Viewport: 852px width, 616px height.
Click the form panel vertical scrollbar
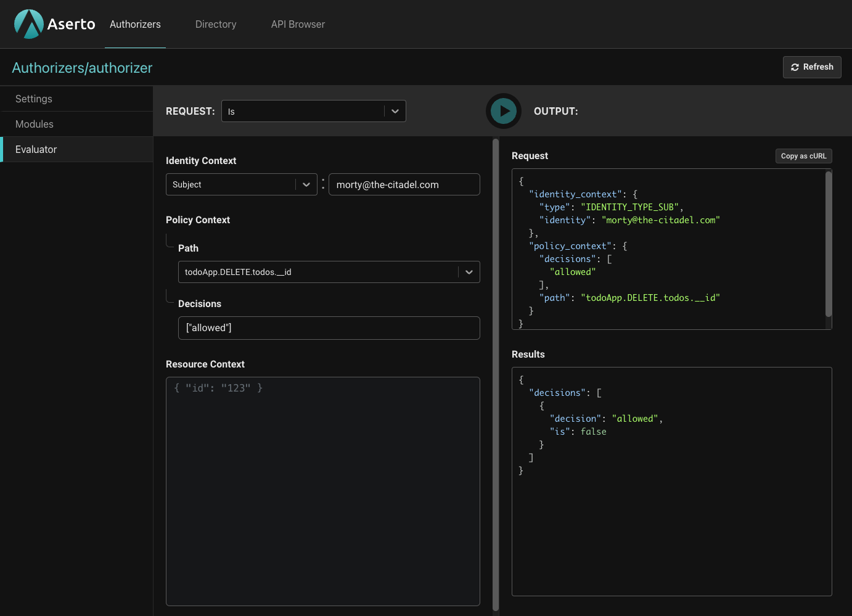click(496, 375)
